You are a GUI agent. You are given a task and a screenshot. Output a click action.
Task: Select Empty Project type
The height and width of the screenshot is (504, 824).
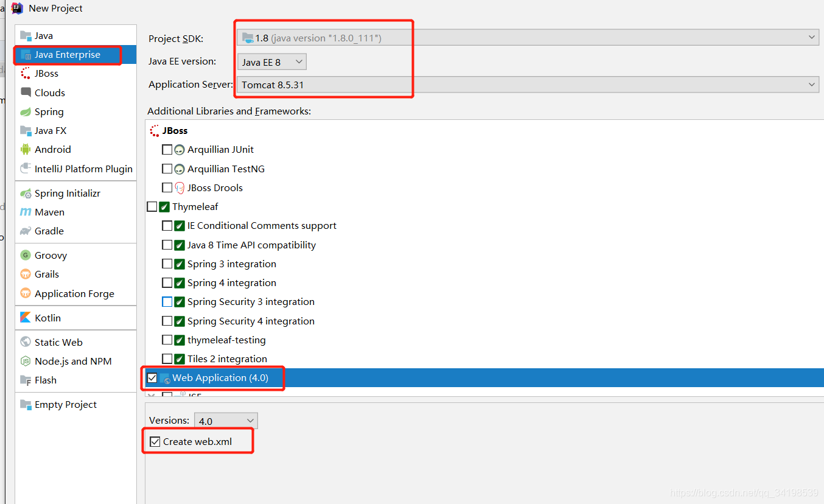pos(75,405)
